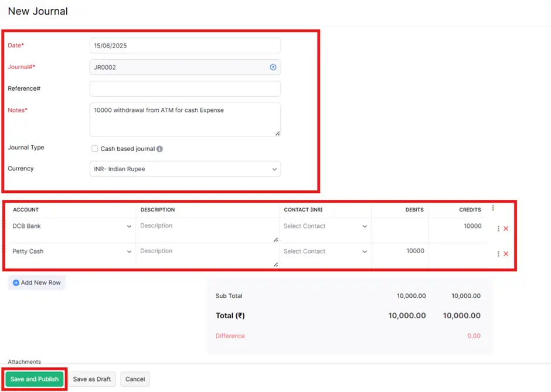The width and height of the screenshot is (551, 392).
Task: Select contact for Petty Cash row
Action: (x=325, y=251)
